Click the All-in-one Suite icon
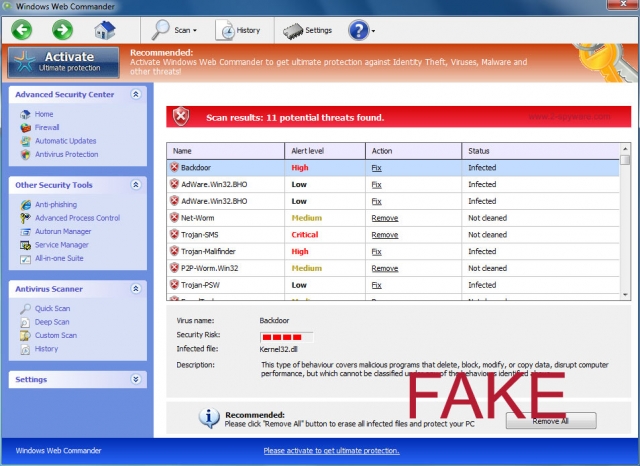Image resolution: width=640 pixels, height=466 pixels. pos(25,259)
